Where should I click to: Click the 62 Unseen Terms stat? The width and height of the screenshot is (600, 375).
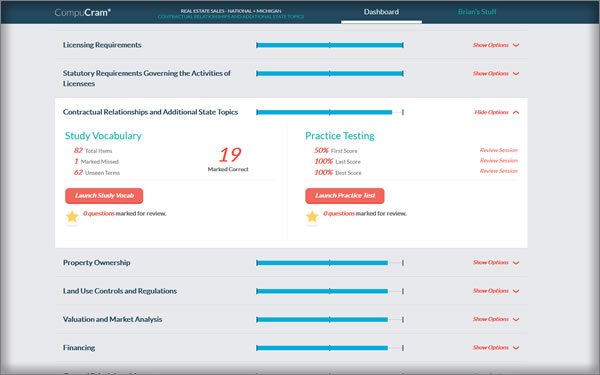(97, 172)
